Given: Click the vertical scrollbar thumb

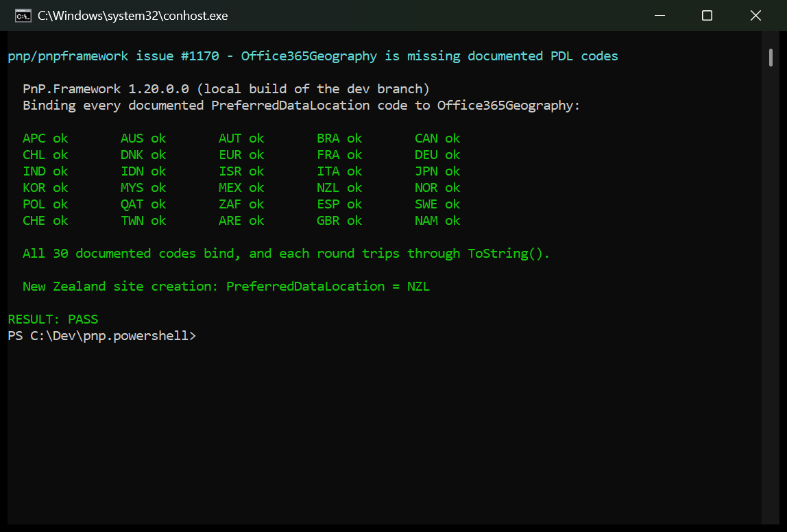Looking at the screenshot, I should click(771, 57).
